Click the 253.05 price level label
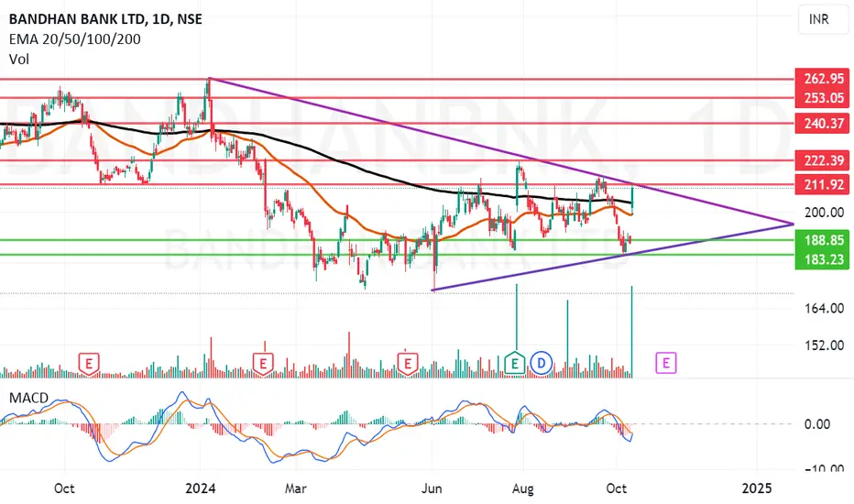The height and width of the screenshot is (504, 854). 824,98
